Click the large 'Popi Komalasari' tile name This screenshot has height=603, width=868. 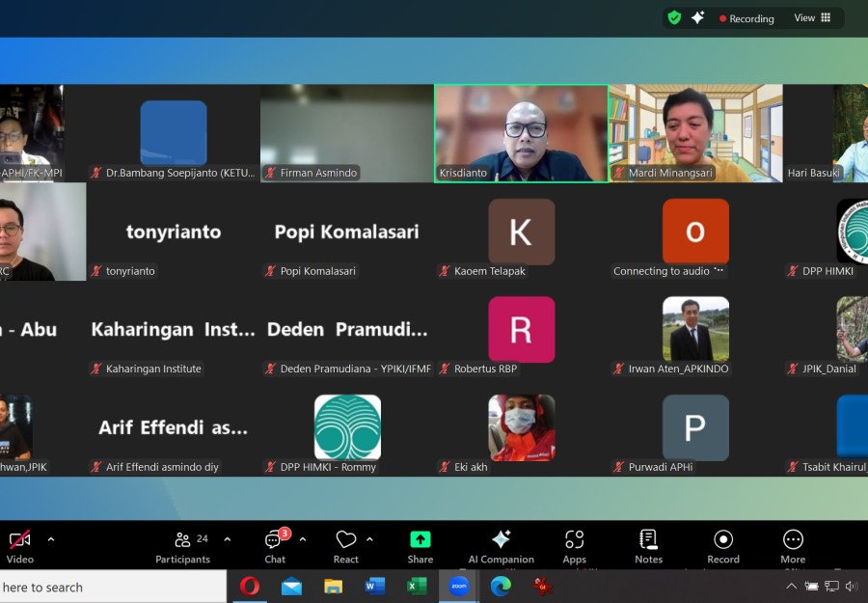(x=347, y=232)
